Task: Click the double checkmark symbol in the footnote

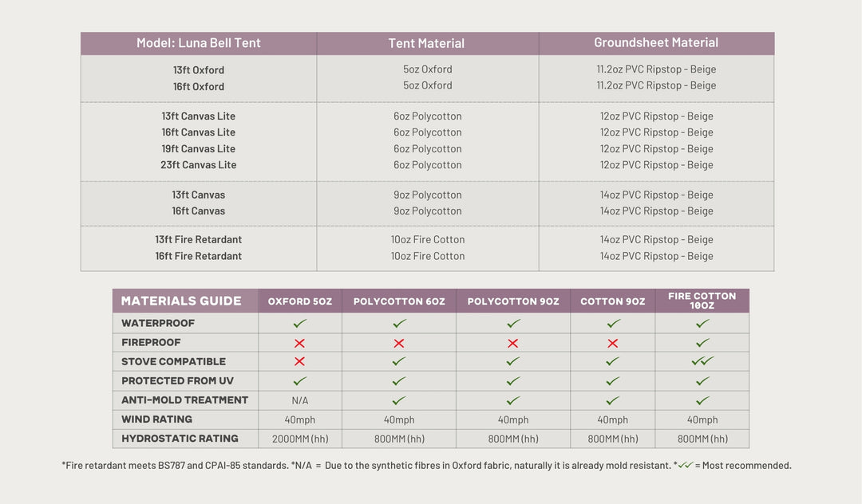Action: point(684,465)
